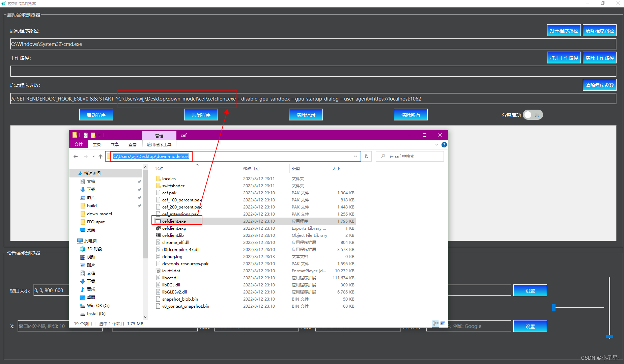Go forward in Explorer navigation
Screen dimensions: 624x364
click(x=85, y=156)
